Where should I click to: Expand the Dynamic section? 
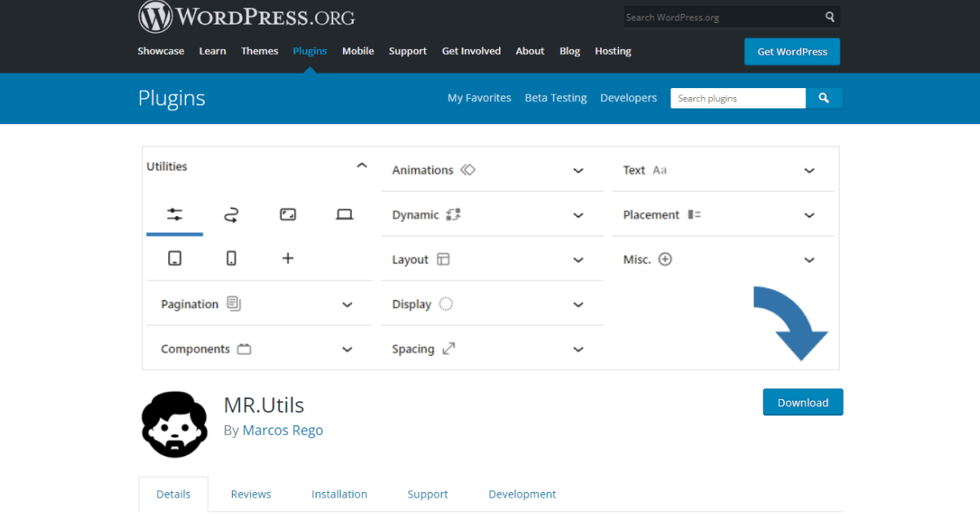578,215
